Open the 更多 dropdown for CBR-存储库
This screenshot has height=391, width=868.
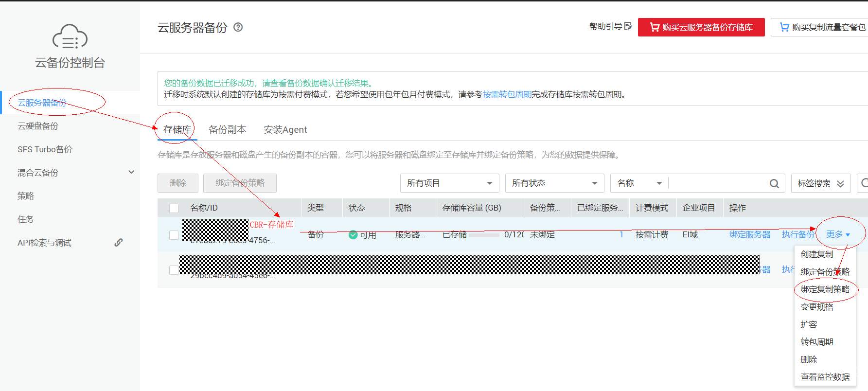[838, 234]
